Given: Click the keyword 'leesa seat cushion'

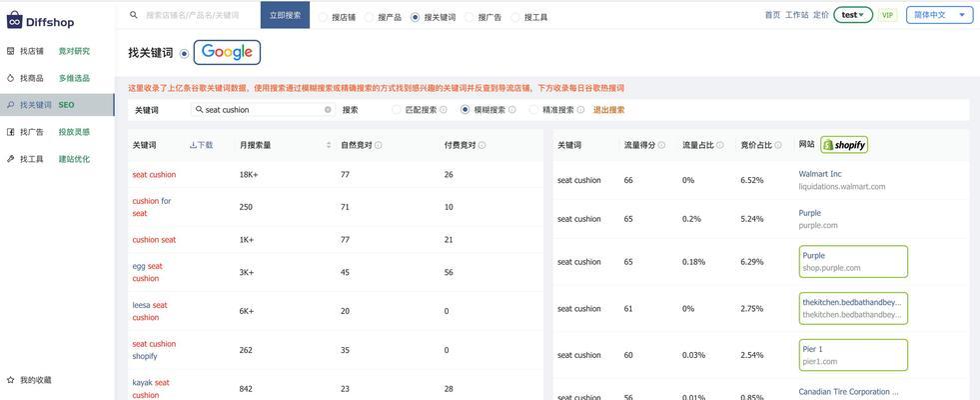Looking at the screenshot, I should [x=150, y=311].
